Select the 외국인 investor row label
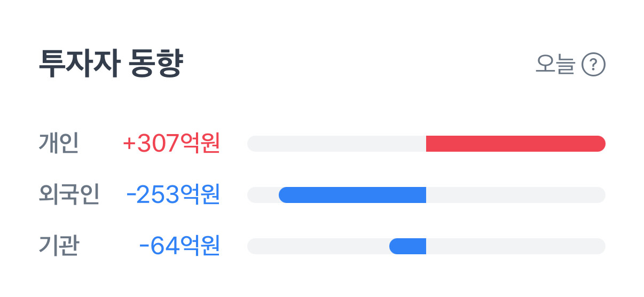644x297 pixels. (x=69, y=195)
